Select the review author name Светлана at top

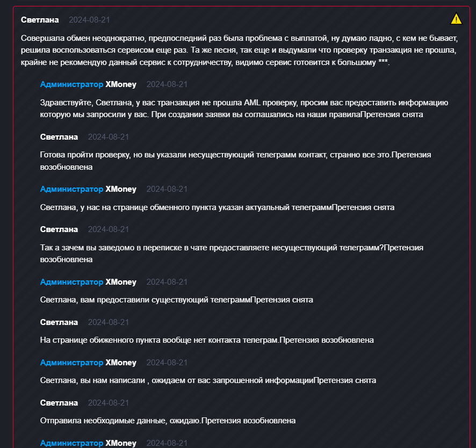(40, 20)
